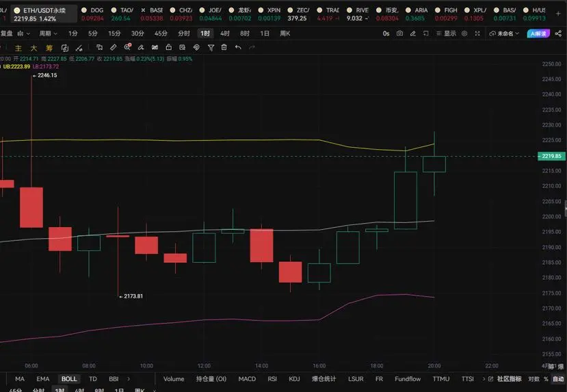Click the circular settings icon near 显示
Screen dimensions: 567x392
point(464,34)
